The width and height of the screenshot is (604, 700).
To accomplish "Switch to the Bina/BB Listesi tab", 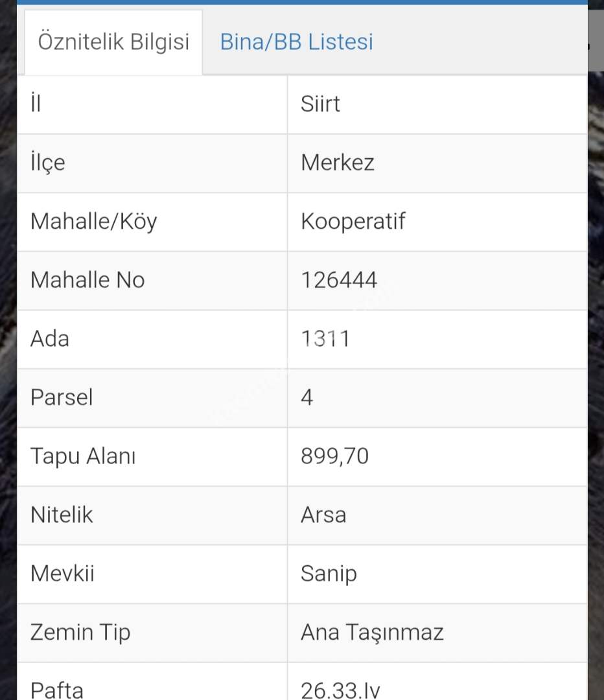I will [x=296, y=42].
